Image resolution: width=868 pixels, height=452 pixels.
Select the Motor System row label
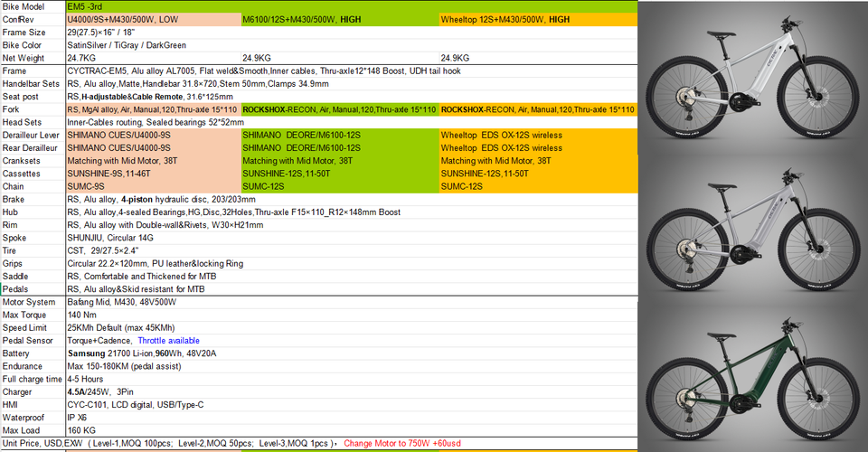click(33, 302)
